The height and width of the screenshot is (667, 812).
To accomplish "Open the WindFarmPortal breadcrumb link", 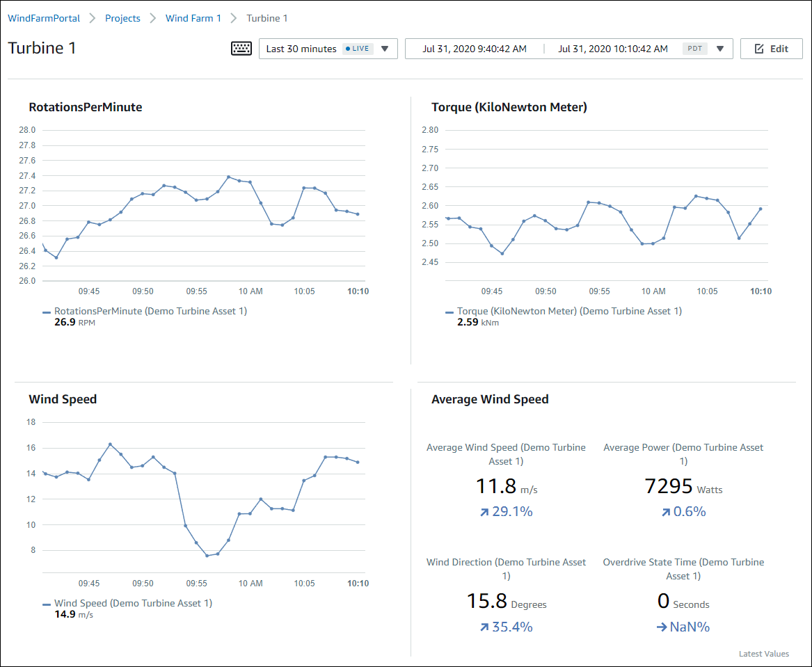I will (43, 18).
